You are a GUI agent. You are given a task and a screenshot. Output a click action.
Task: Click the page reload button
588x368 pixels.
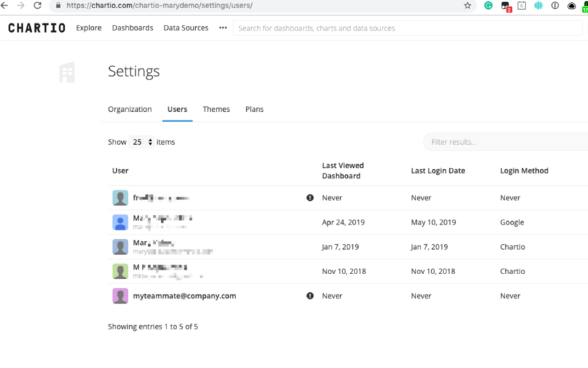click(x=38, y=6)
